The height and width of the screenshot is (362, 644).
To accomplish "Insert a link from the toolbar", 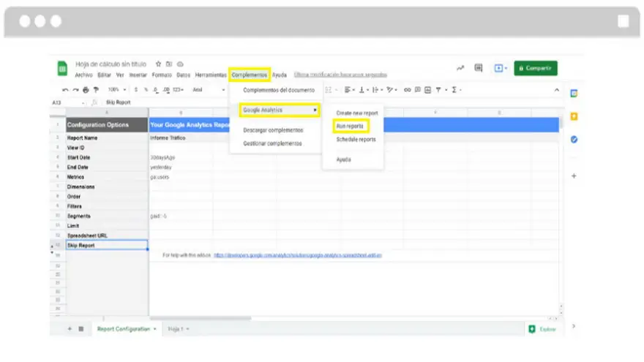I will point(407,89).
